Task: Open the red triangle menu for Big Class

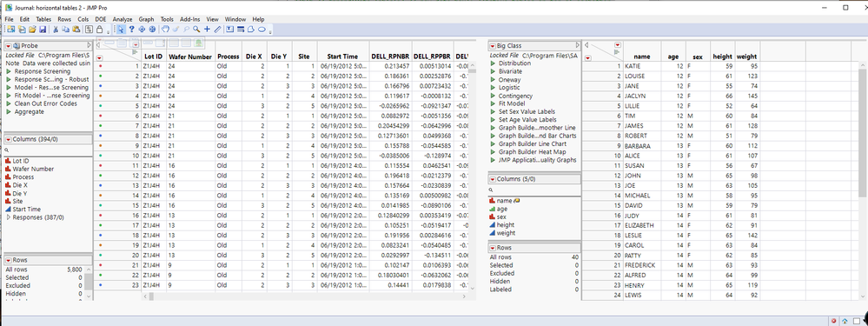Action: [x=492, y=45]
